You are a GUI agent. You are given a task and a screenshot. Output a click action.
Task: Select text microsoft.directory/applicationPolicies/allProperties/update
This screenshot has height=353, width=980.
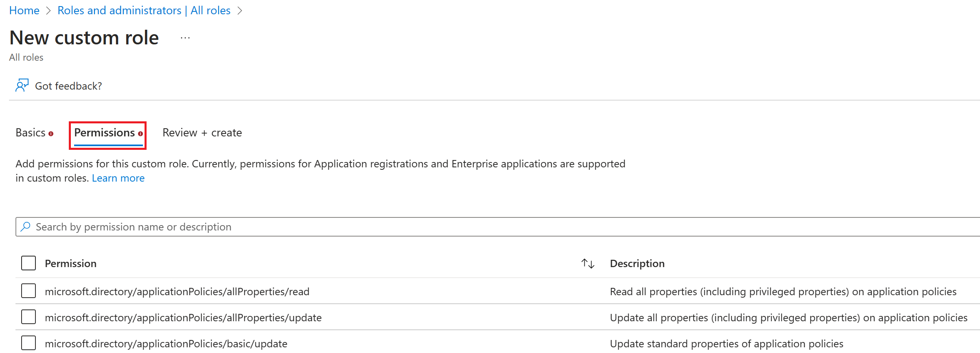pos(183,318)
